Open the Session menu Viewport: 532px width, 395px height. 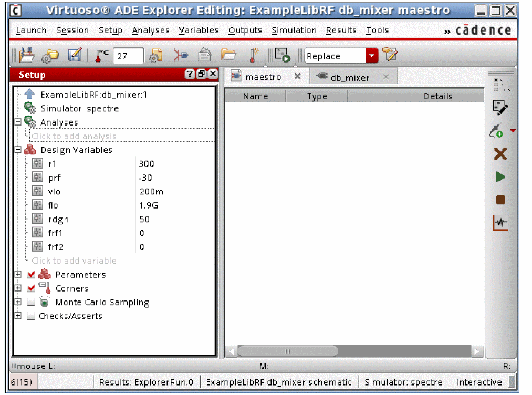pyautogui.click(x=72, y=30)
